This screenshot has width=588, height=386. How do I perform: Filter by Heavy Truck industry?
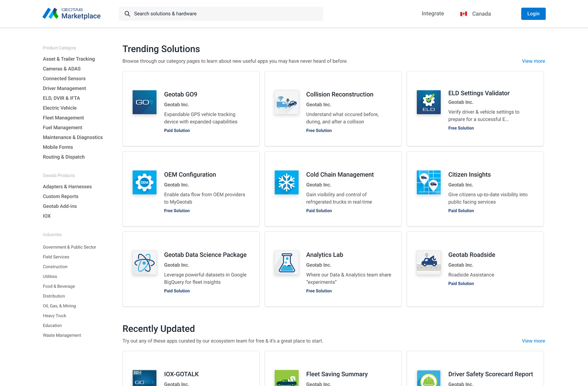click(55, 316)
